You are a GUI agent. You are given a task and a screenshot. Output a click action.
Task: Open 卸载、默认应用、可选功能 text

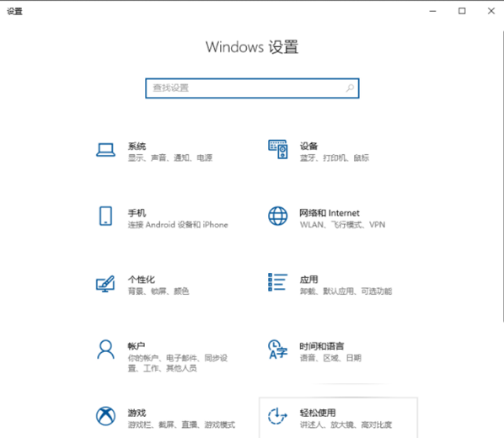click(x=346, y=291)
